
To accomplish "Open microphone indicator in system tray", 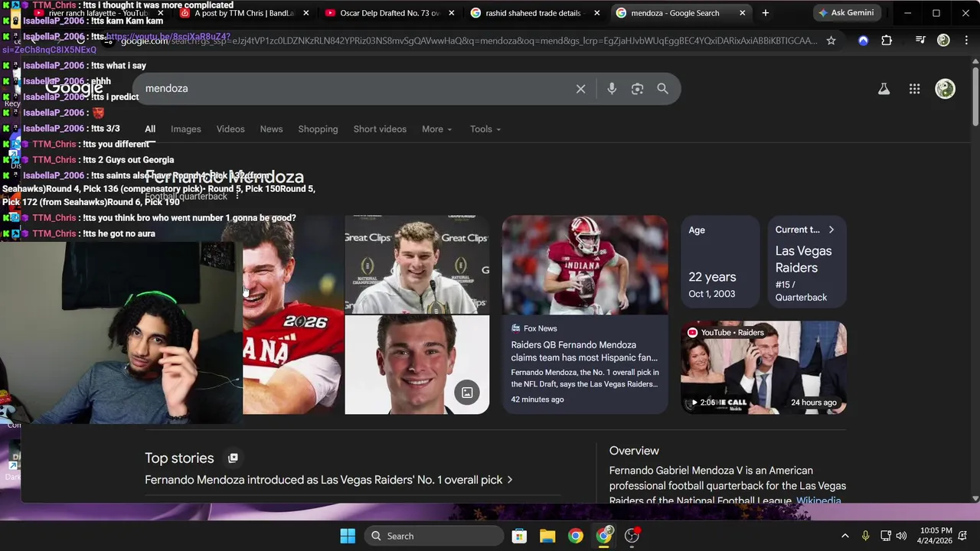I will 865,536.
